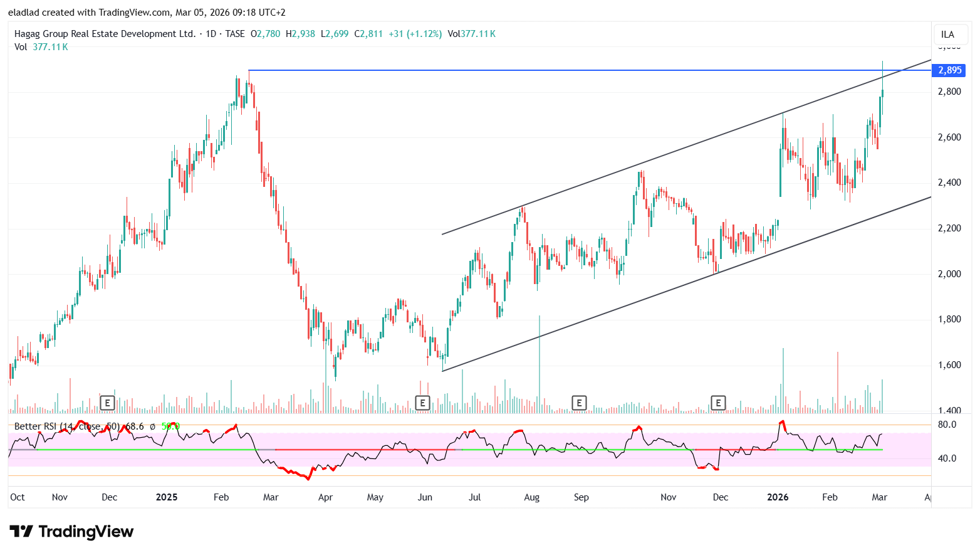Click the Vol 377.11K indicator legend

click(41, 47)
